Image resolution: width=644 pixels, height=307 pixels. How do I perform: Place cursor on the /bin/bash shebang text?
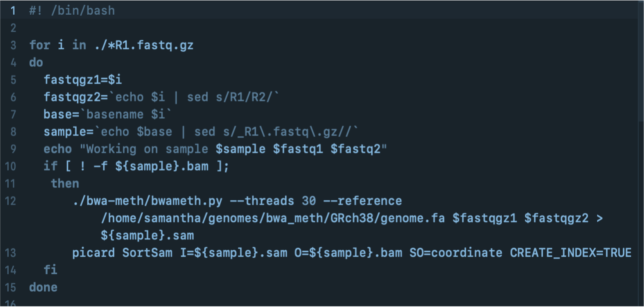click(x=83, y=11)
